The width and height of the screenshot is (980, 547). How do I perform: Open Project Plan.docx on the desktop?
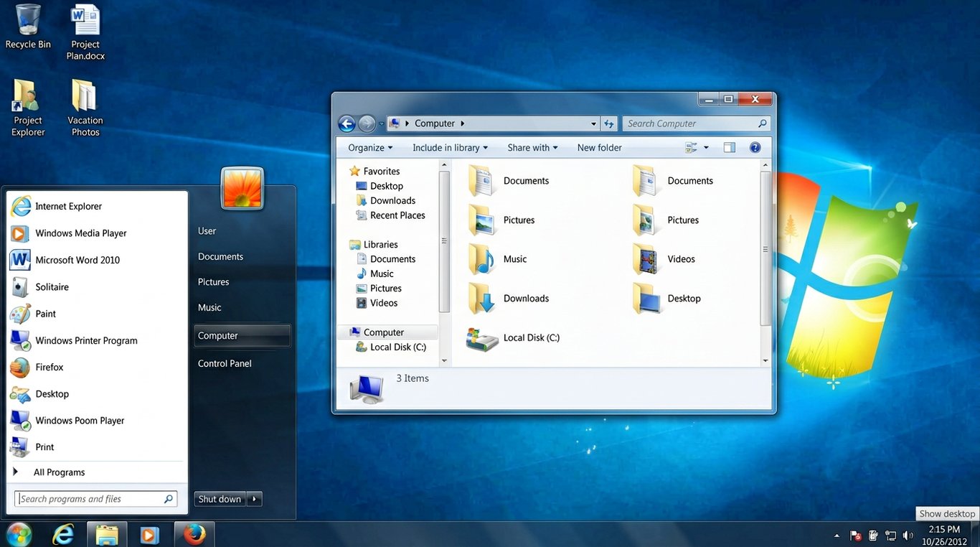tap(85, 23)
